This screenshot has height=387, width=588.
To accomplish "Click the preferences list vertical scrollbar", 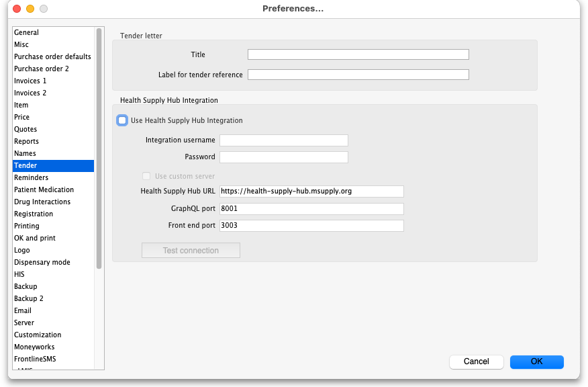I will pos(99,148).
